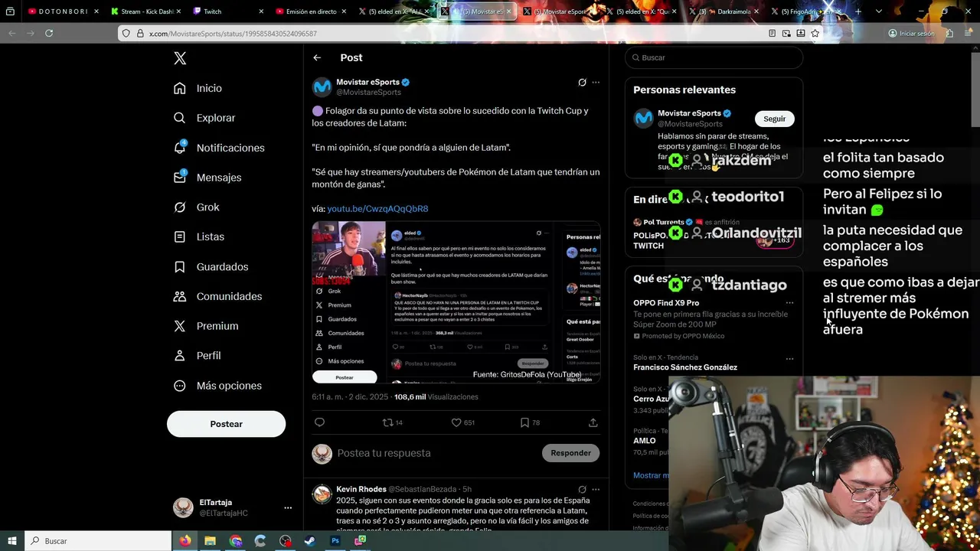
Task: Click back arrow next to Post header
Action: click(x=317, y=57)
